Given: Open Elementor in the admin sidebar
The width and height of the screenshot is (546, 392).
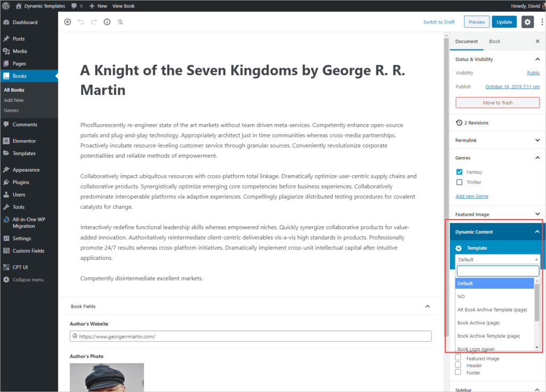Looking at the screenshot, I should pos(24,141).
